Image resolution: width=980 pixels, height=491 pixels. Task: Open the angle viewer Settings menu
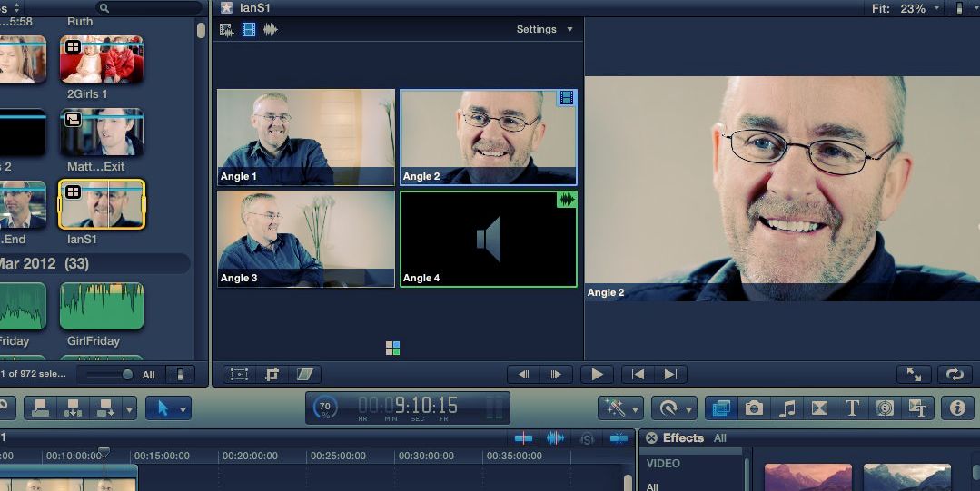[544, 29]
